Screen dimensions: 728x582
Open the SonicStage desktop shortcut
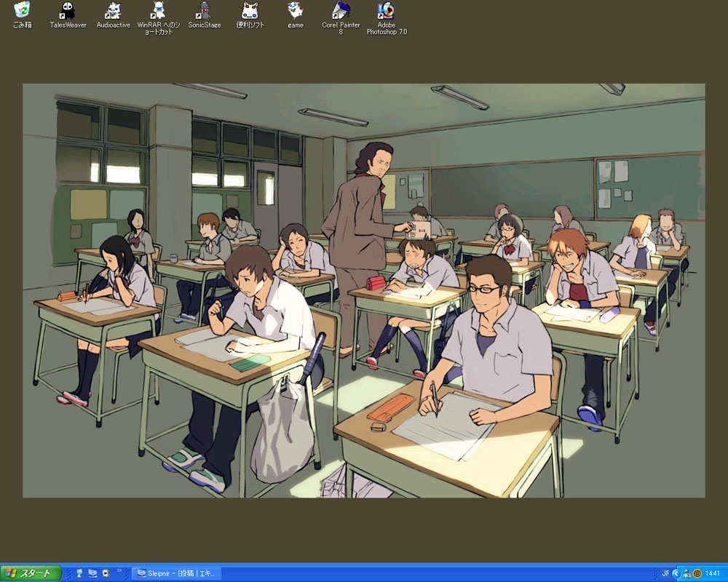pos(205,15)
